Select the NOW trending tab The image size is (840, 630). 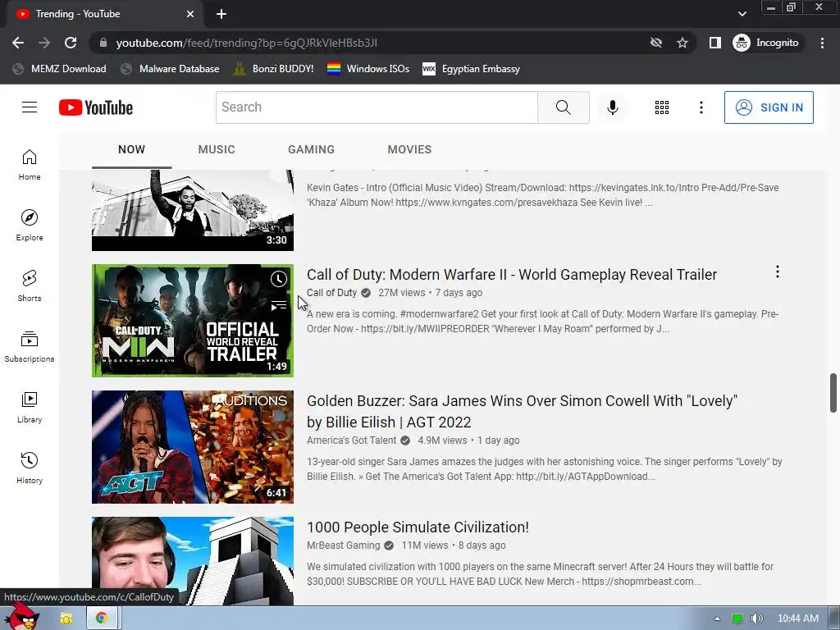coord(131,149)
